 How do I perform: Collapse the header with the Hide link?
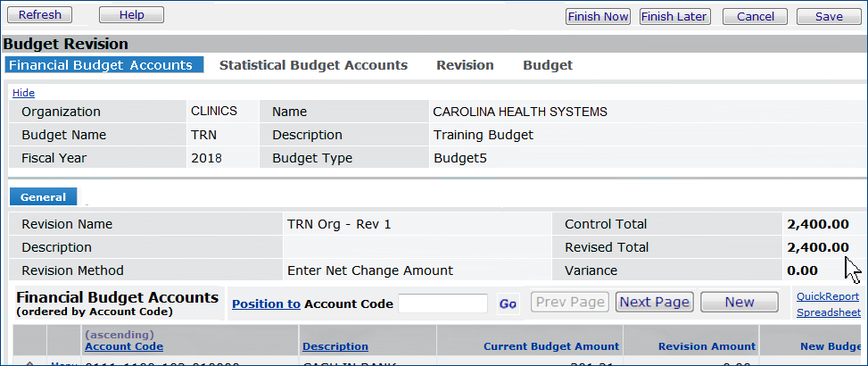pos(23,93)
